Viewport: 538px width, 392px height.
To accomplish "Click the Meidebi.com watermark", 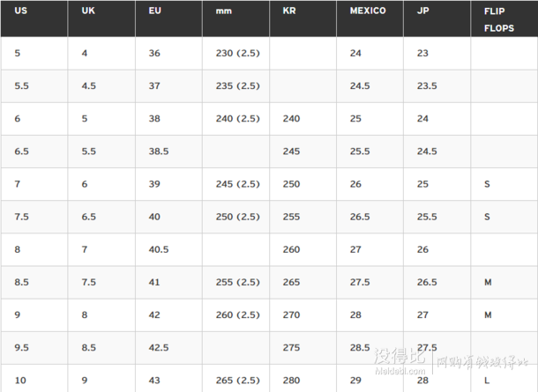I will [400, 371].
